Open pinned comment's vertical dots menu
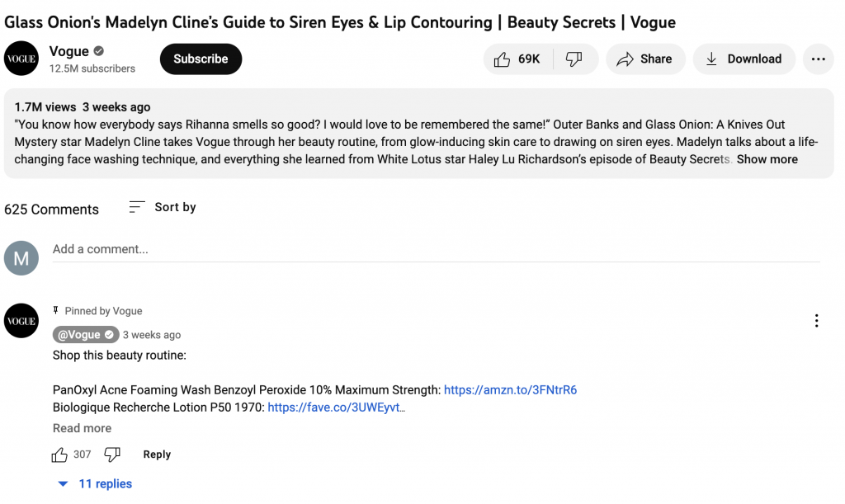This screenshot has height=504, width=845. (x=816, y=321)
